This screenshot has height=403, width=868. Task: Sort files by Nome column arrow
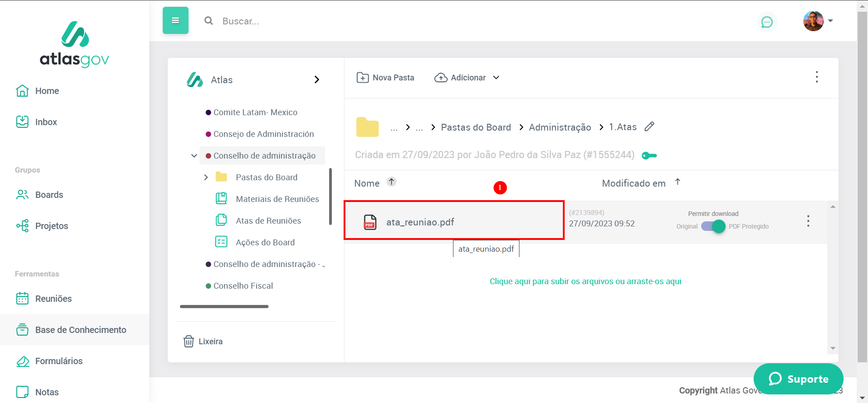coord(392,182)
